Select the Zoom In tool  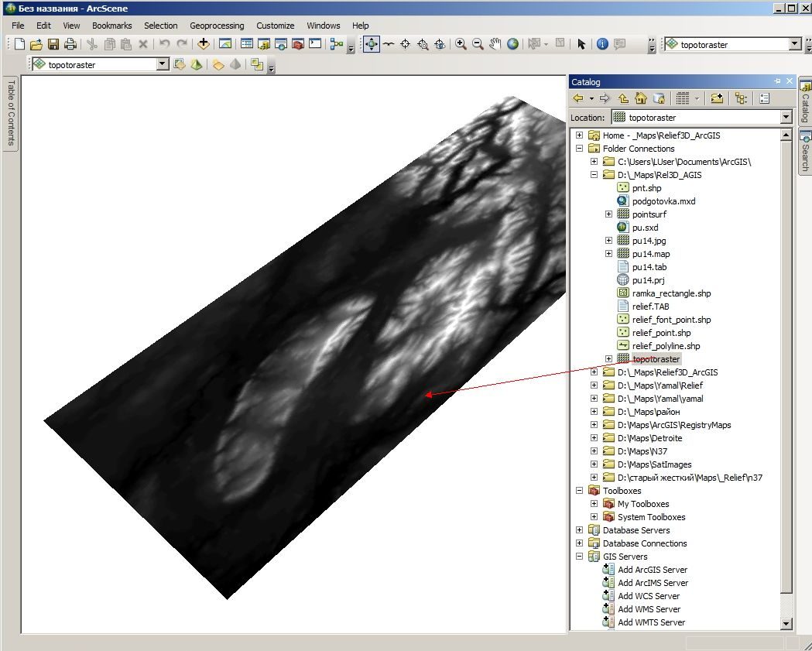point(461,44)
